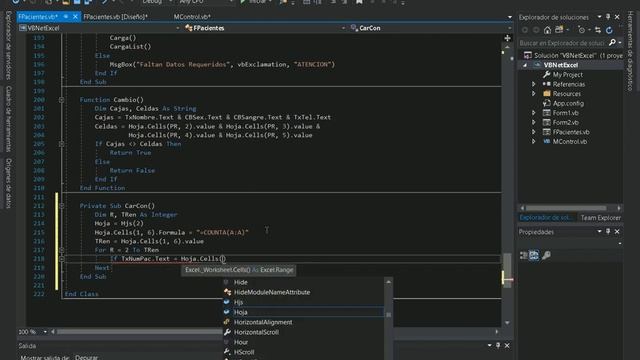Open Explorador de soluciones window options dropdown
This screenshot has height=360, width=640.
point(599,17)
